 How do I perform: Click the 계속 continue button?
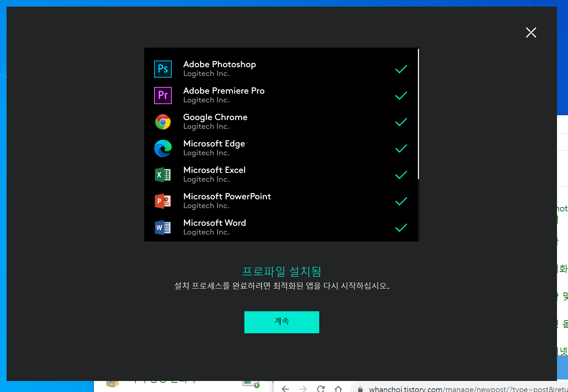pos(282,322)
